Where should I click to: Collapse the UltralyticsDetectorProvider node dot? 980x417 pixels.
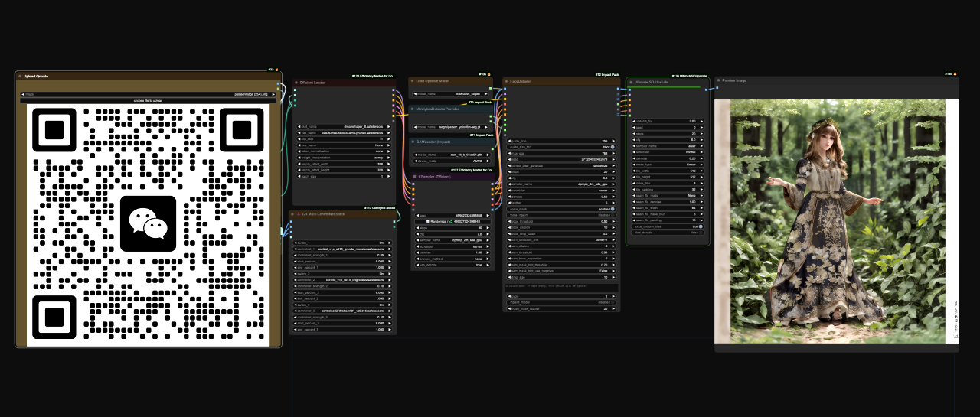click(x=413, y=109)
